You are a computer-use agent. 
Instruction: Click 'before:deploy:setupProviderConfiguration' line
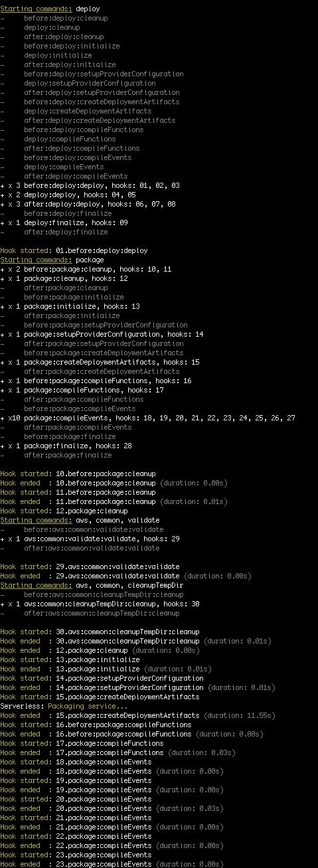[92, 74]
